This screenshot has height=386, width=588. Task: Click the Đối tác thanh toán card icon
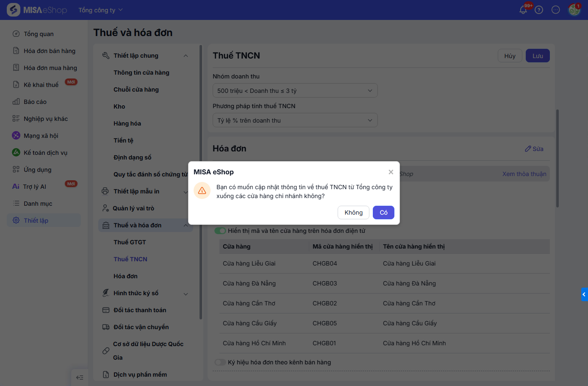click(x=106, y=310)
